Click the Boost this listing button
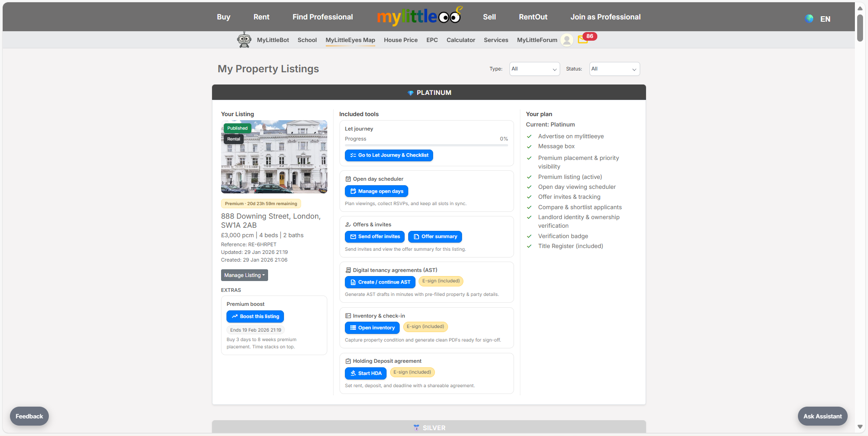868x436 pixels. pos(255,317)
